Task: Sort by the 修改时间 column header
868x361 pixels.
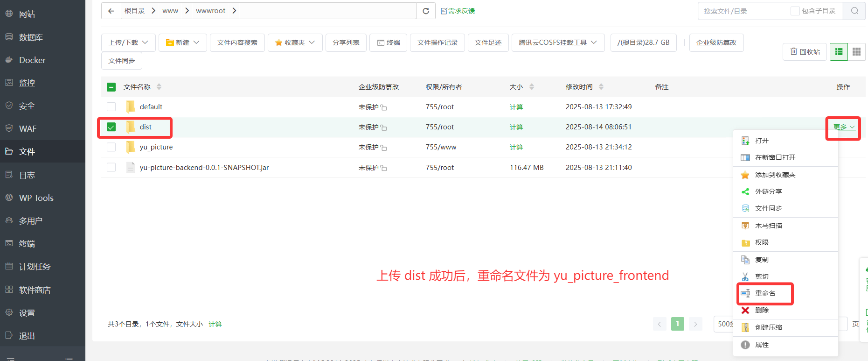Action: click(579, 87)
